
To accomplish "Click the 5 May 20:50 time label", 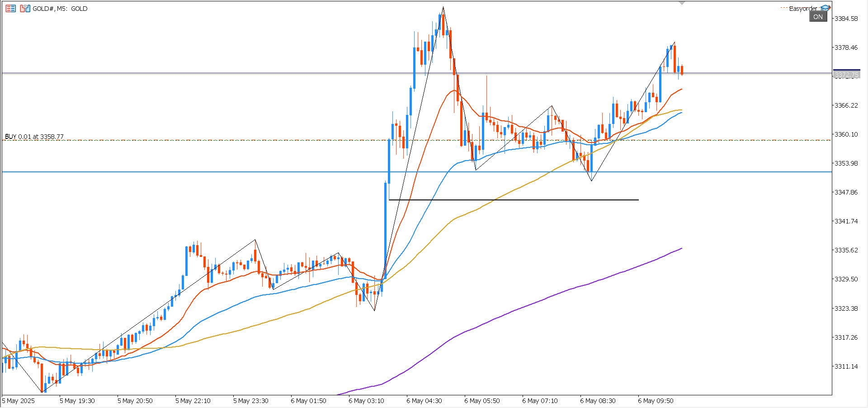I will pos(135,401).
